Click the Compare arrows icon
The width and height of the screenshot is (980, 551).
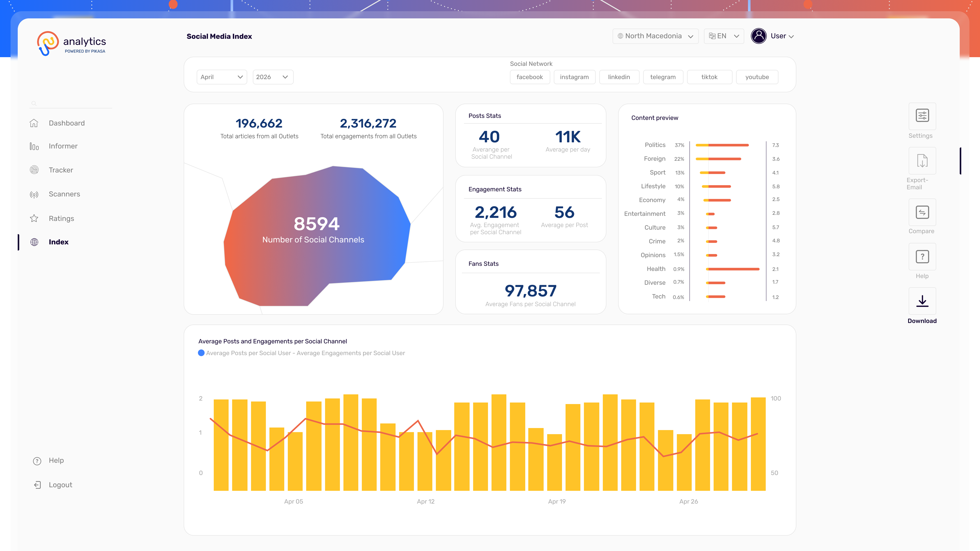(x=922, y=212)
